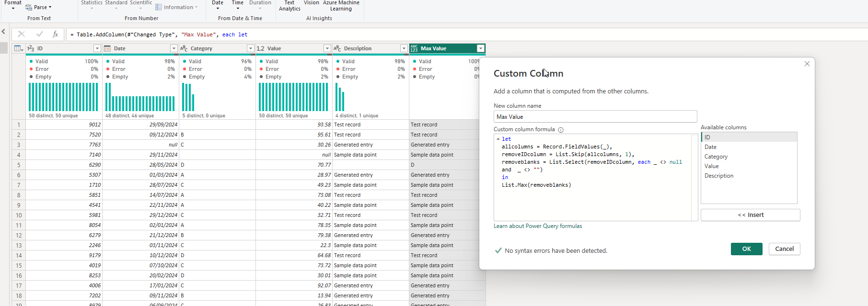Viewport: 868px width, 306px height.
Task: Select Description in Available columns
Action: [749, 176]
